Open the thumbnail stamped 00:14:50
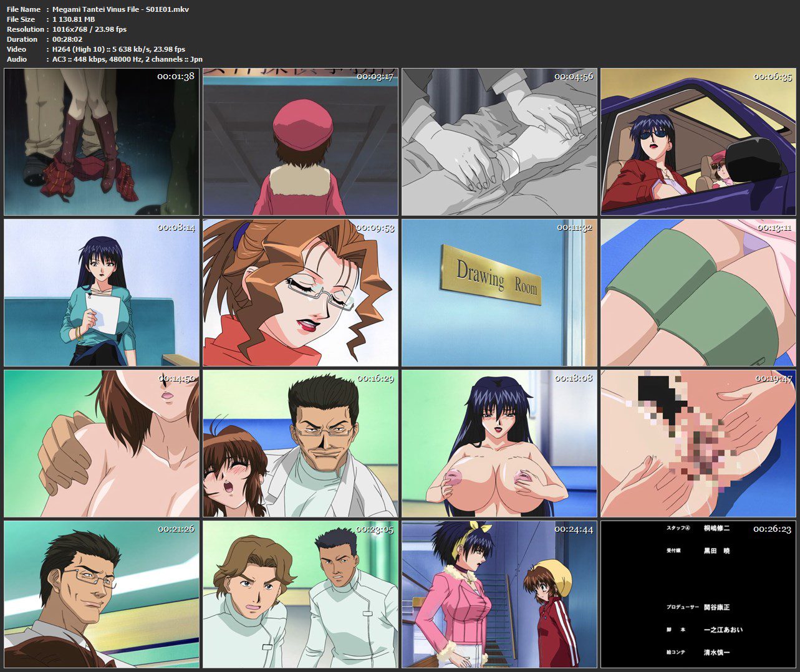 pos(102,443)
